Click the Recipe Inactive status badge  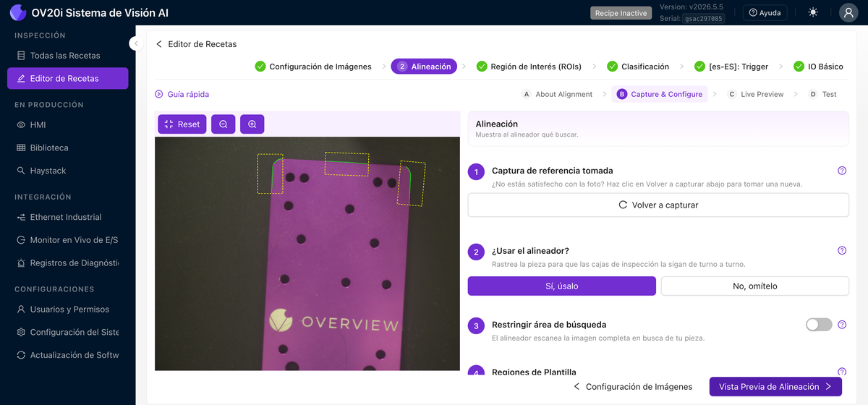pos(621,13)
